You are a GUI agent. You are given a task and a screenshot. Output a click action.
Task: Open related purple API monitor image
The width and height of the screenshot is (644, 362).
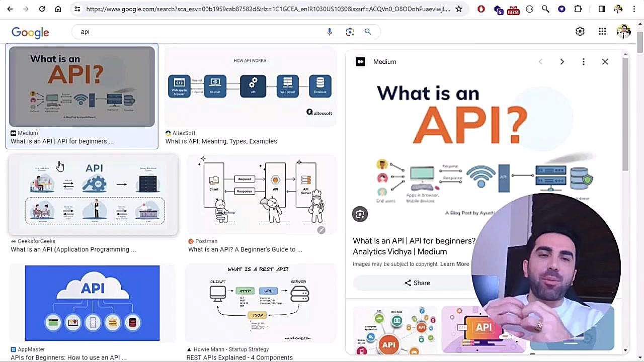483,329
